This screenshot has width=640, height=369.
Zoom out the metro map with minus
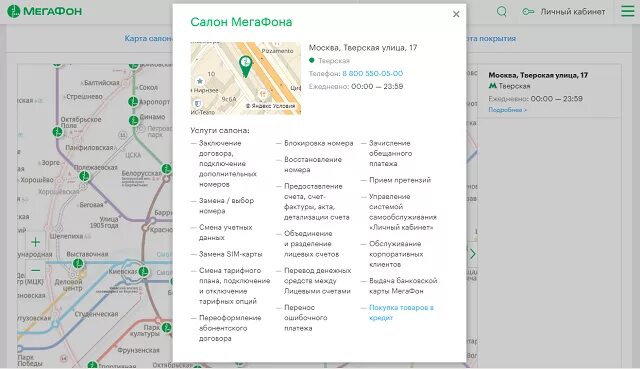click(36, 270)
